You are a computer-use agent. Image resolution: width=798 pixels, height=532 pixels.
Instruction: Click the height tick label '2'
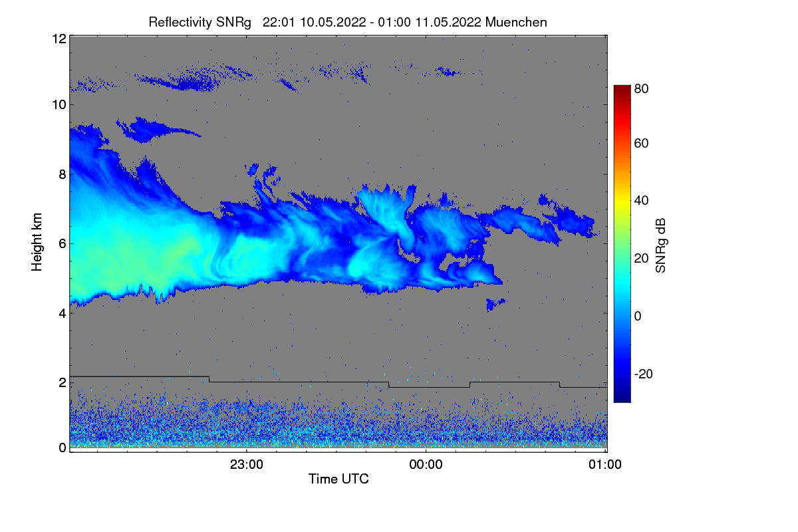(x=62, y=382)
